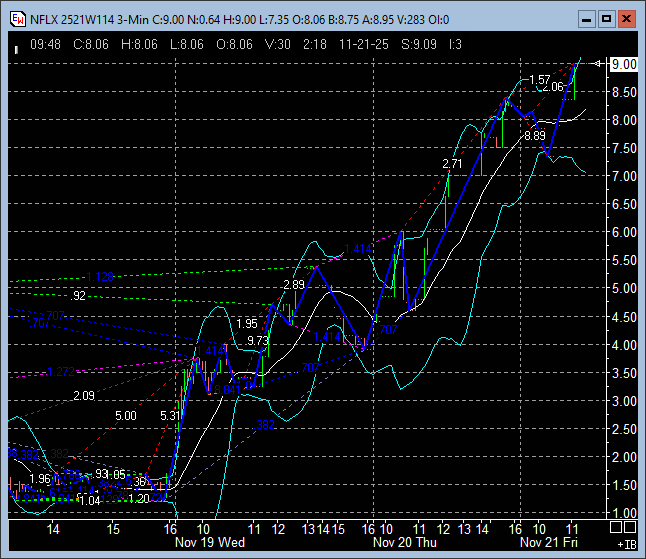Click the 2.71 swing label on chart
The image size is (646, 559).
tap(452, 163)
